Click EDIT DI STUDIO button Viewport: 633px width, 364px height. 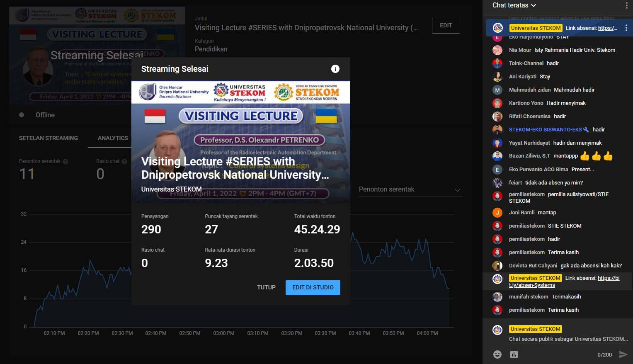(313, 287)
